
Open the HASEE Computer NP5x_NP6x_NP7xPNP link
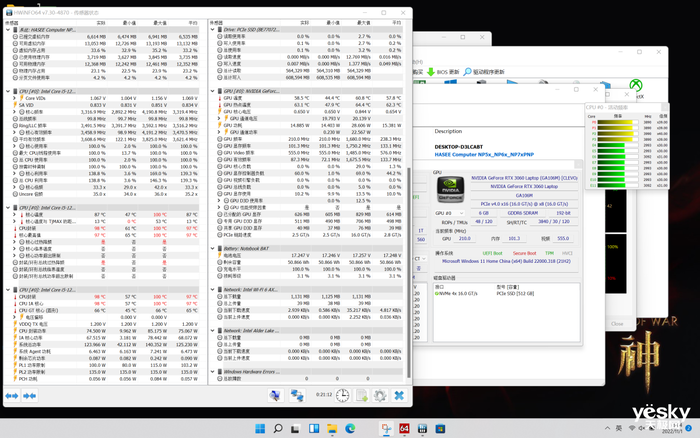484,154
